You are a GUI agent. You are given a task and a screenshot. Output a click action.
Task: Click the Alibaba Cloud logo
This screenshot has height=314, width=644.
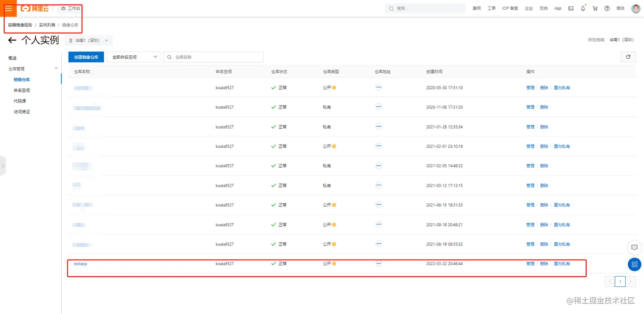[x=34, y=9]
